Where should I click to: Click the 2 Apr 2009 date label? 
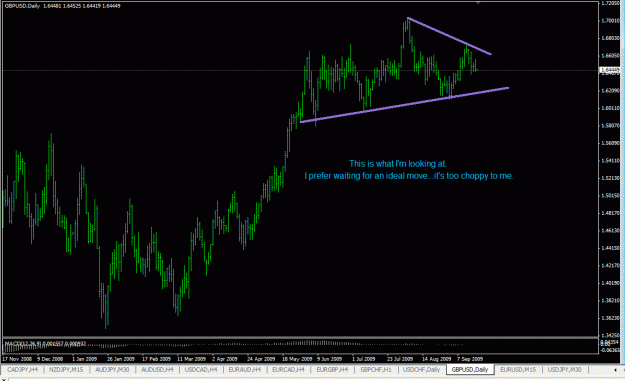(225, 359)
